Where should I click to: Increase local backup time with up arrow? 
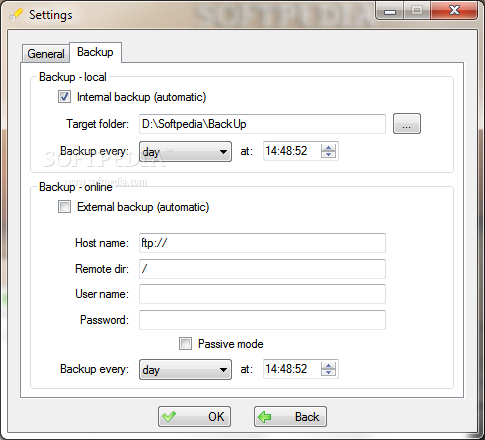pyautogui.click(x=329, y=147)
